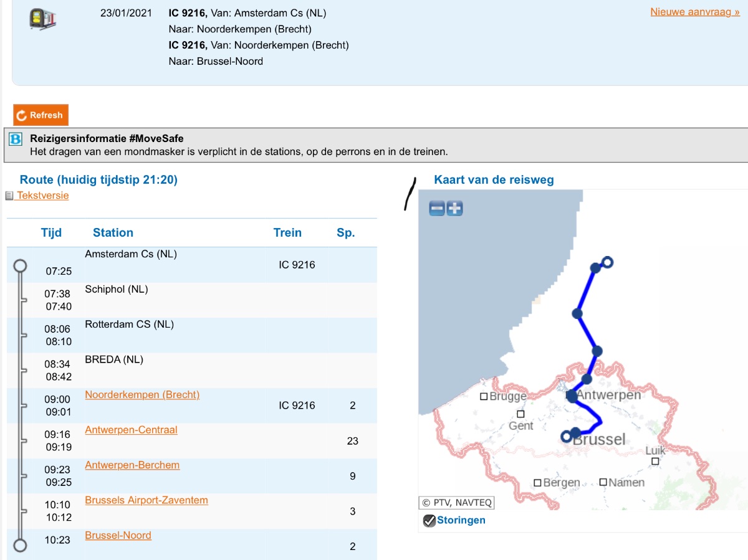The width and height of the screenshot is (748, 560).
Task: Click the Antwerpen stop dot on map
Action: [x=572, y=396]
